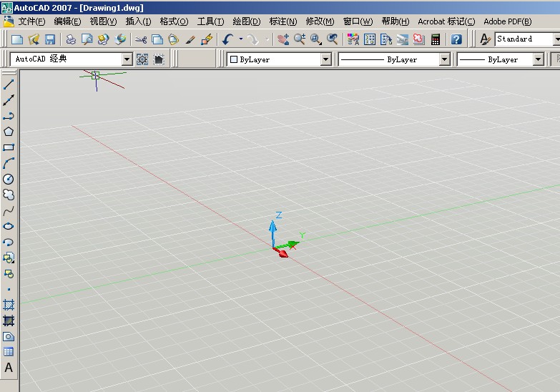Open the 标注(N) menu

click(x=283, y=21)
